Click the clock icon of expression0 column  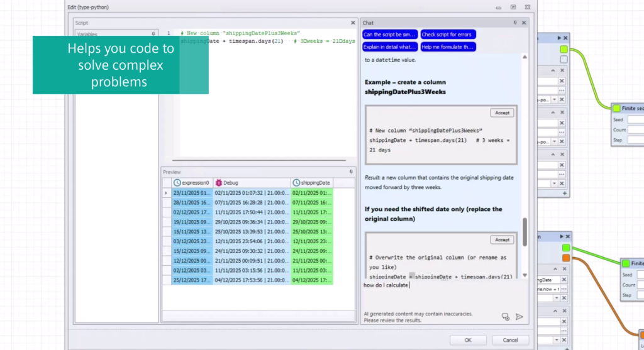tap(177, 183)
